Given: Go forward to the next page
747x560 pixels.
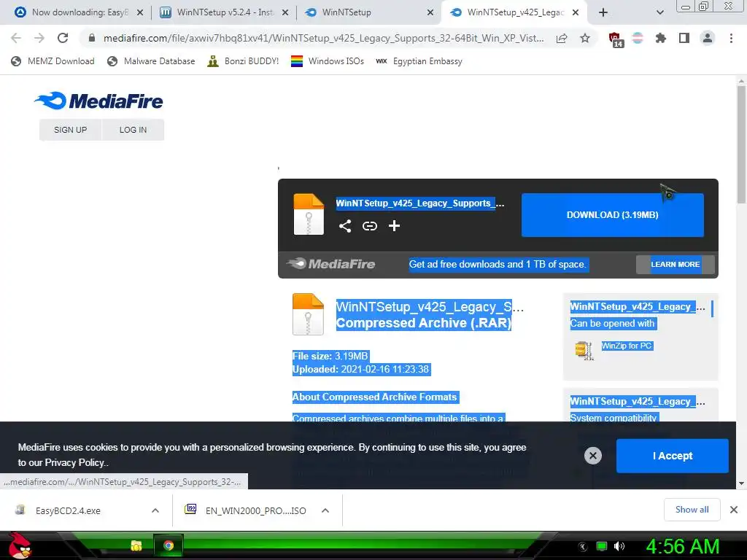Looking at the screenshot, I should click(x=39, y=38).
